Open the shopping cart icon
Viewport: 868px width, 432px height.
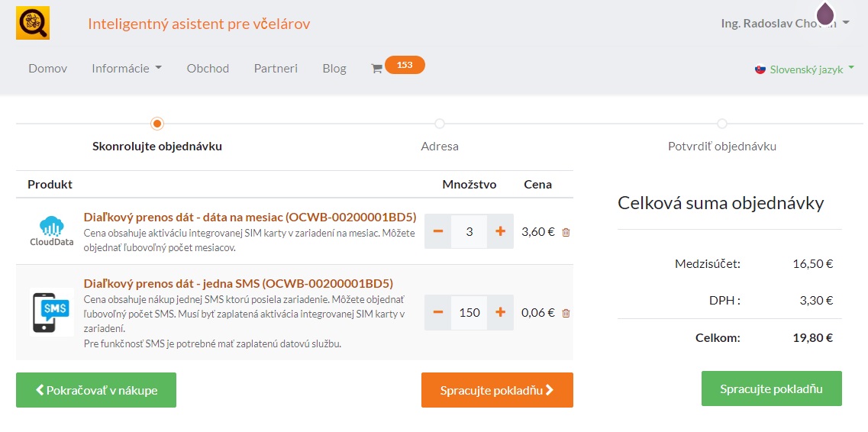coord(376,68)
